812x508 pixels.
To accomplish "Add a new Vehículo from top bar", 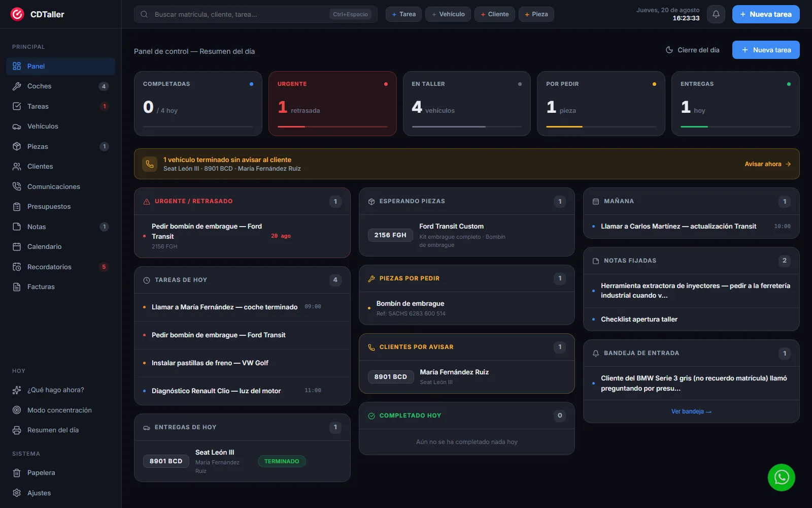I will pyautogui.click(x=448, y=14).
